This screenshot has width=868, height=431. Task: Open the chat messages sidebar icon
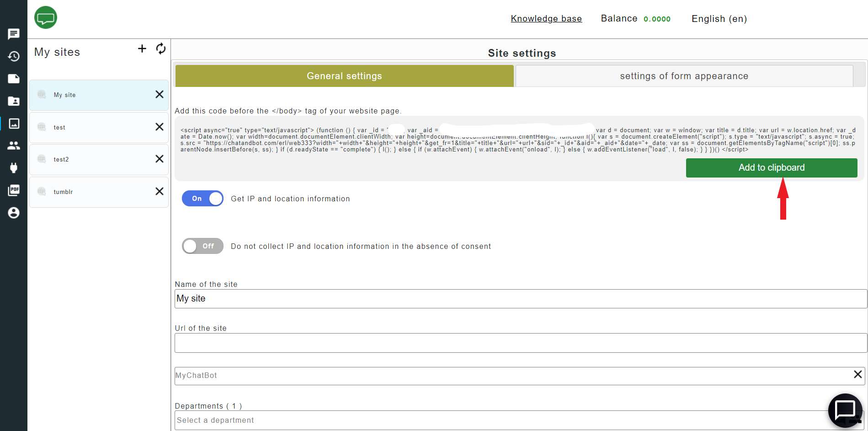(14, 34)
